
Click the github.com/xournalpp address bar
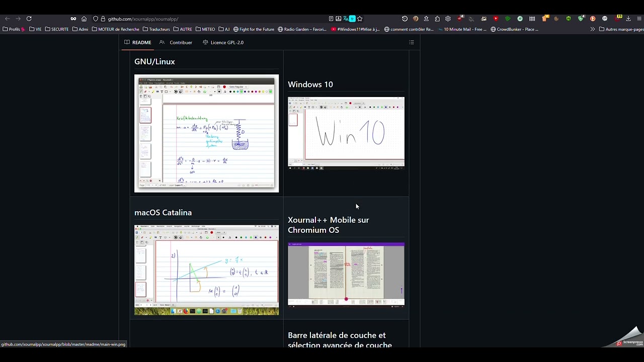[216, 19]
